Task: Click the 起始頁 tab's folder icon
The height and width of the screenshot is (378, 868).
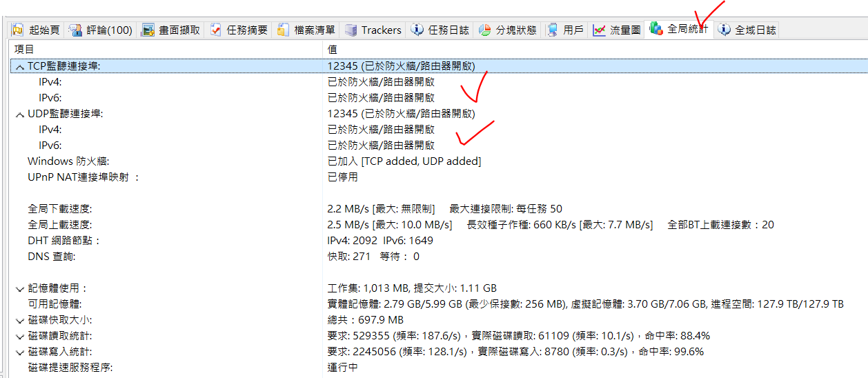Action: (x=18, y=30)
